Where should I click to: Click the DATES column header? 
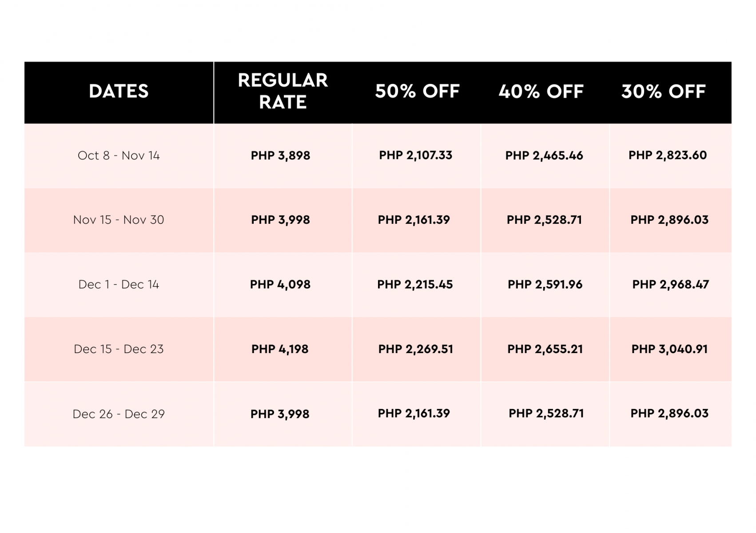pyautogui.click(x=119, y=91)
